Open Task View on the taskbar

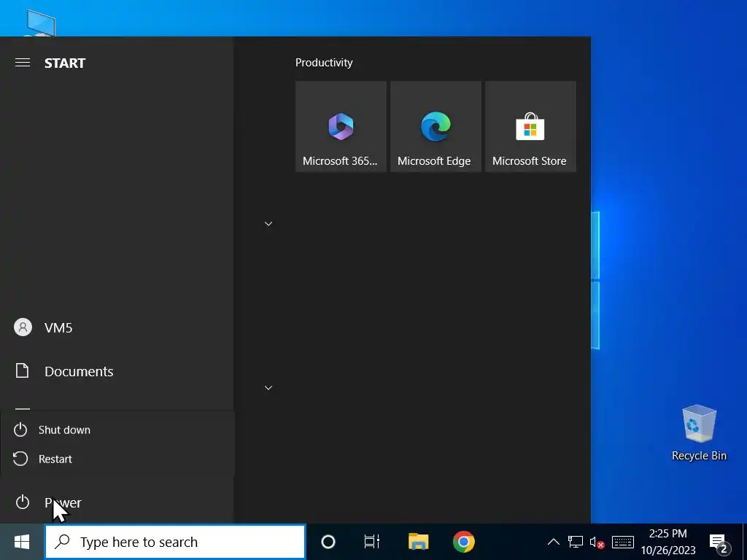point(371,542)
